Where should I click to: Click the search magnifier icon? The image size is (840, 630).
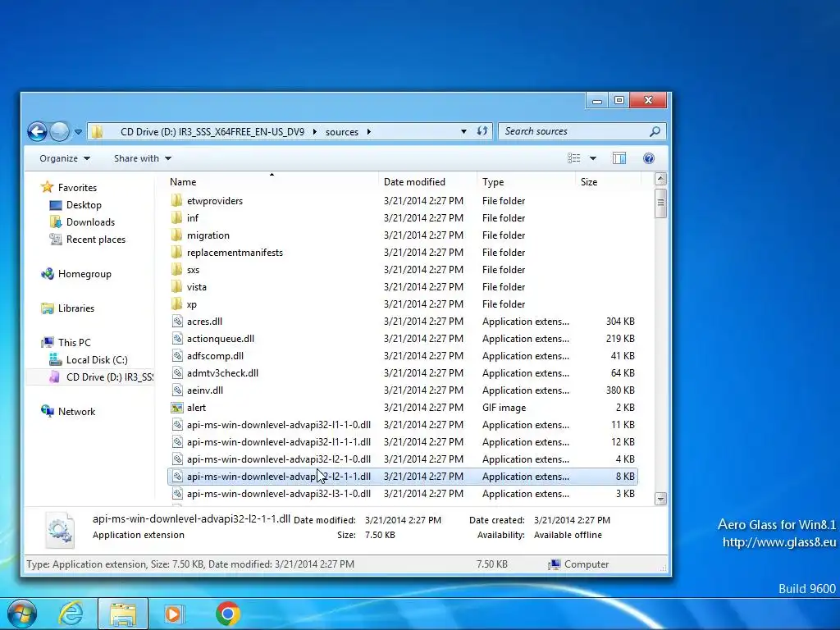(655, 131)
